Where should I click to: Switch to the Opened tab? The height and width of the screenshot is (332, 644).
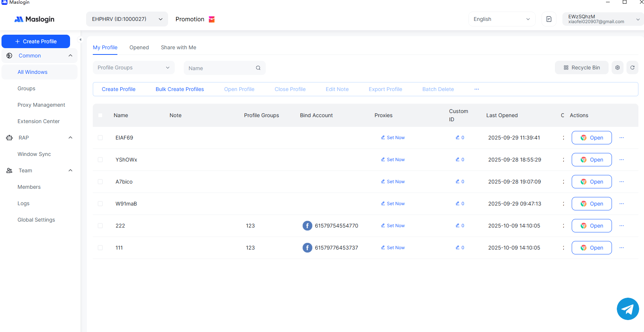point(139,47)
